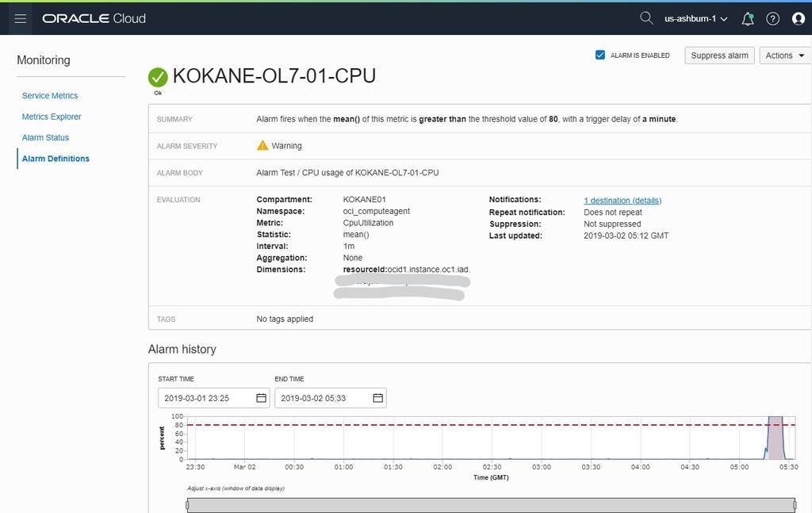The image size is (812, 513).
Task: Open Metrics Explorer in sidebar
Action: point(52,117)
